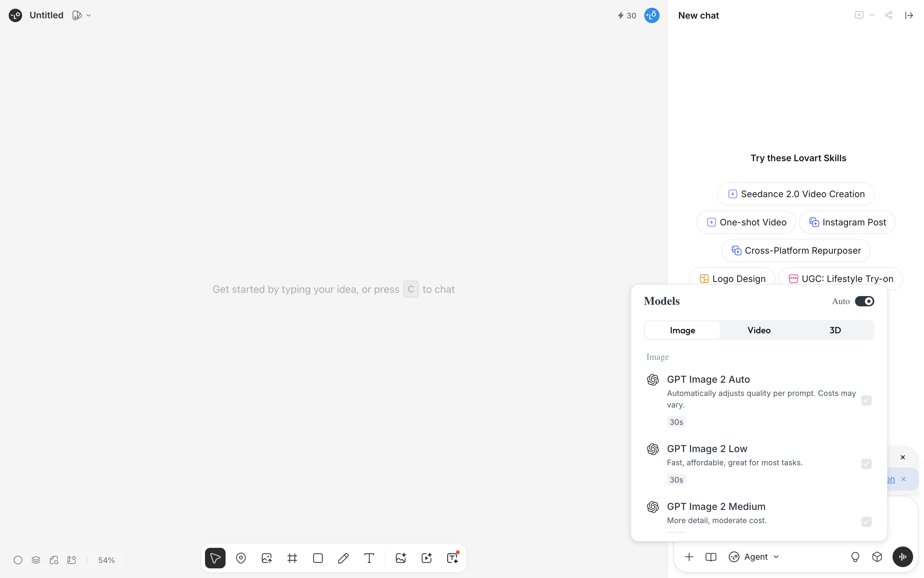Click the GPT Image 2 Medium model name
This screenshot has width=924, height=578.
click(x=716, y=506)
